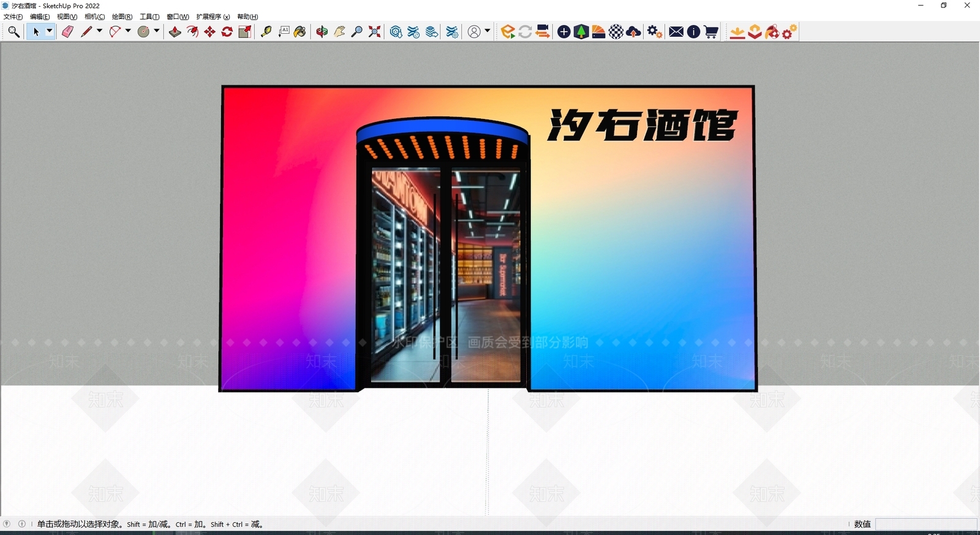Open the envelope feedback icon

coord(676,32)
